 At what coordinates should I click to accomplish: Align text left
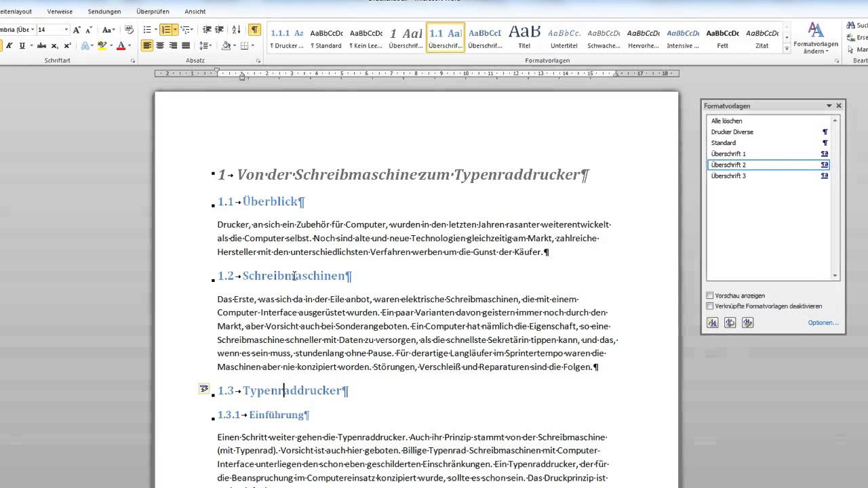click(x=147, y=45)
